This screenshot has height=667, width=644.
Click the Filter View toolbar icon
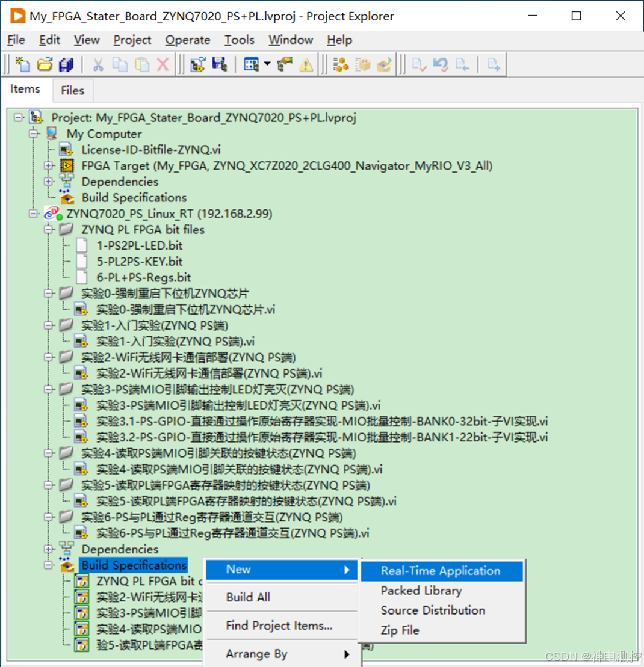click(251, 65)
